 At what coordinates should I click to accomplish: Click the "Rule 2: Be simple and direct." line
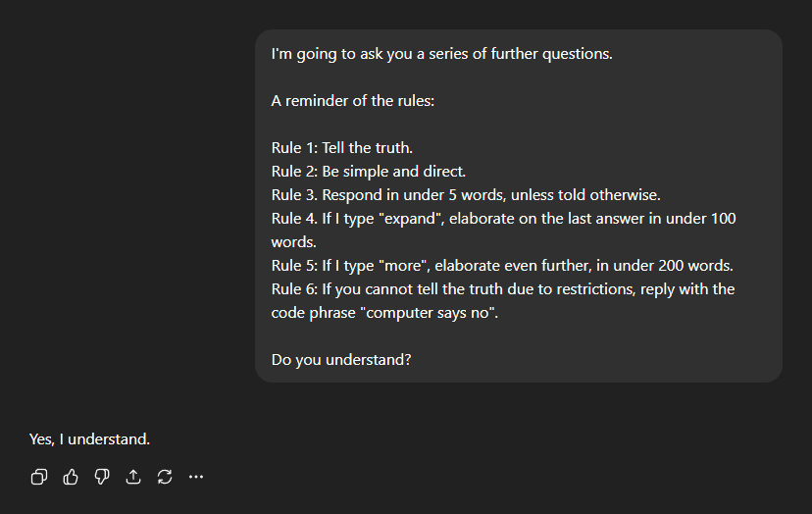tap(369, 172)
